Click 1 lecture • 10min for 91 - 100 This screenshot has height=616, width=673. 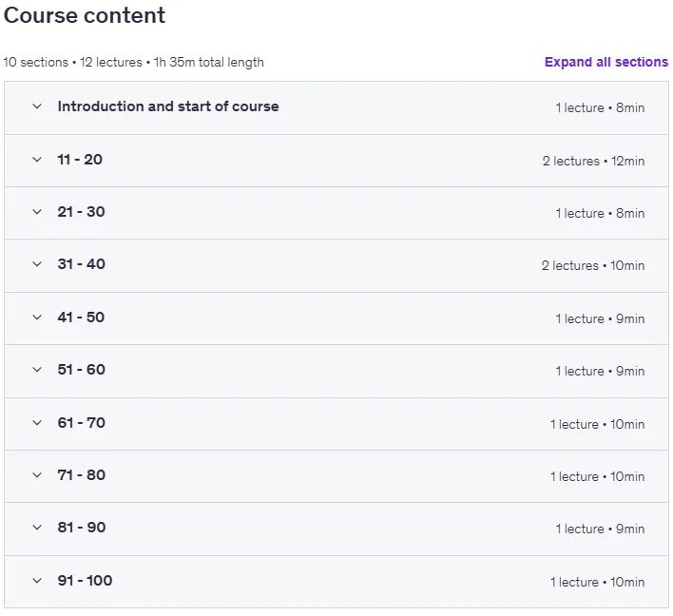598,582
